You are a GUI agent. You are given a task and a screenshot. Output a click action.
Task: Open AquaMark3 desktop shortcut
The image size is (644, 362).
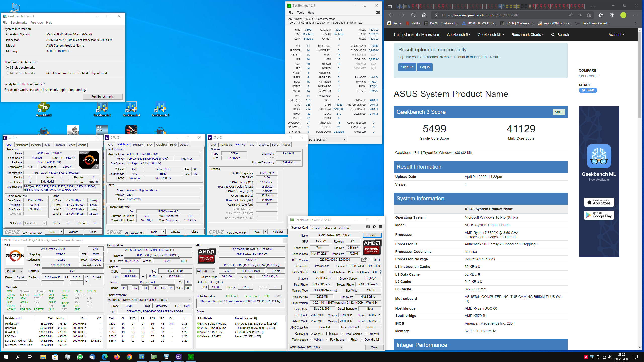click(44, 109)
